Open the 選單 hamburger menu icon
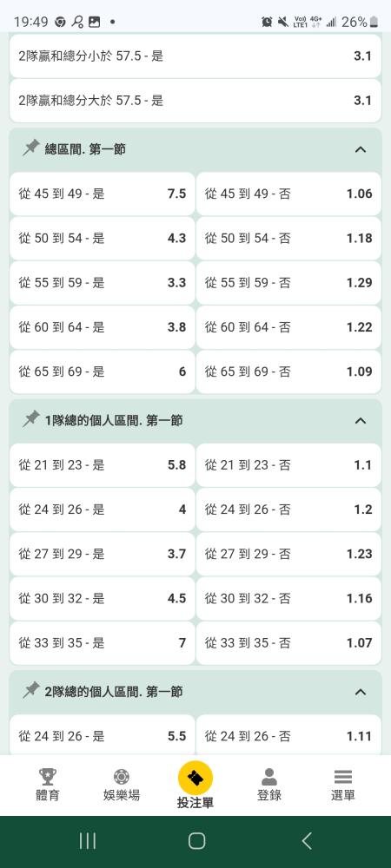Viewport: 391px width, 868px height. [343, 777]
